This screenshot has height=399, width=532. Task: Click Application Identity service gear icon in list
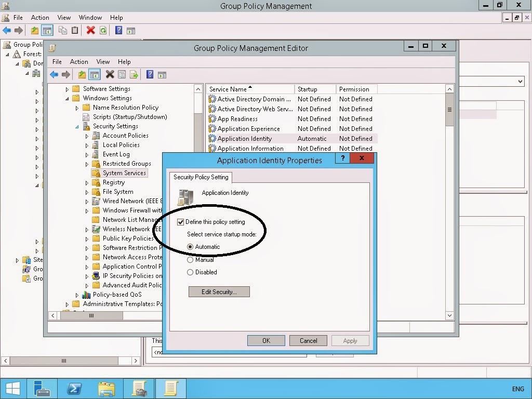pyautogui.click(x=212, y=138)
